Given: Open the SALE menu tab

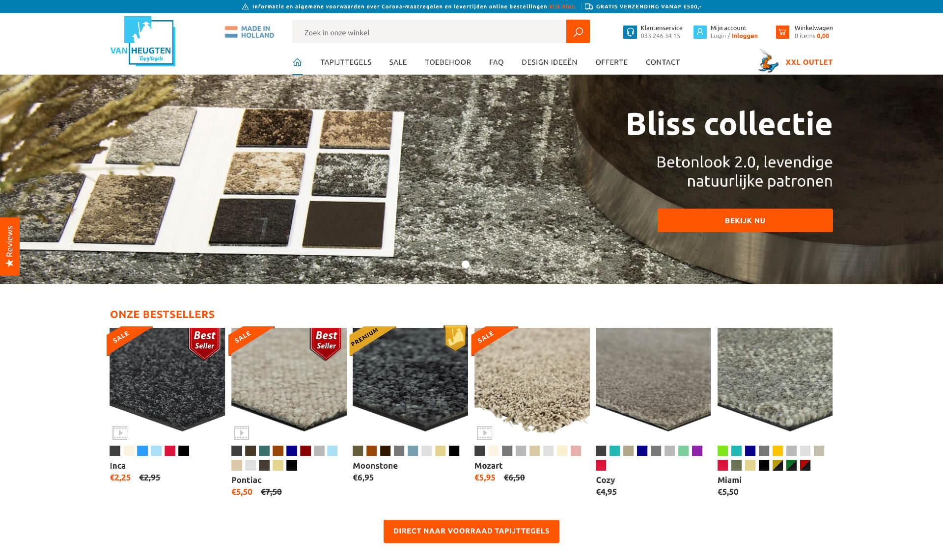Looking at the screenshot, I should tap(398, 61).
